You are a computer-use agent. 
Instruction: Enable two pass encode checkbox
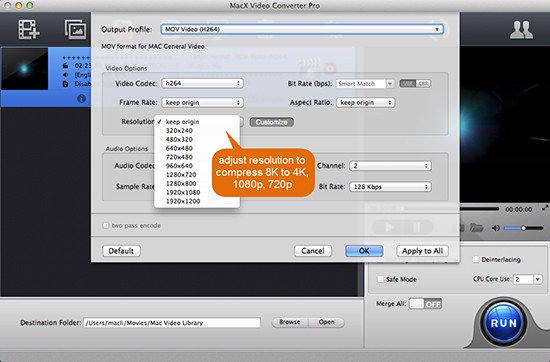(106, 225)
